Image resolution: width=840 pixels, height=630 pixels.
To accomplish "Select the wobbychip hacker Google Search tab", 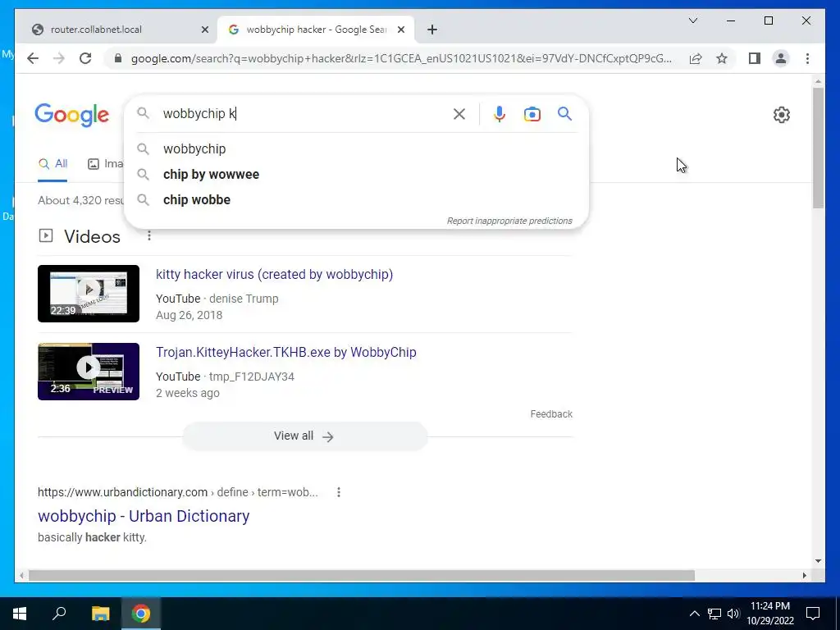I will [x=316, y=30].
